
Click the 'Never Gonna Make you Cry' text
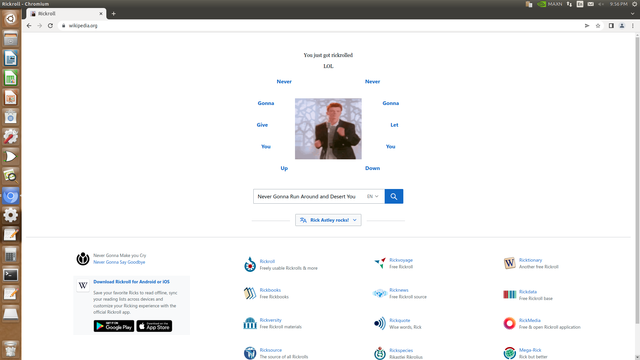(120, 256)
